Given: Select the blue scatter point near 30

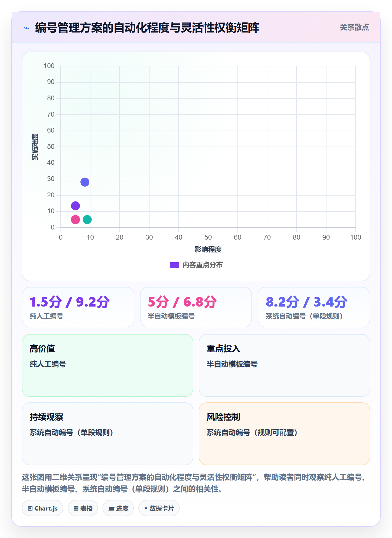Looking at the screenshot, I should click(85, 182).
